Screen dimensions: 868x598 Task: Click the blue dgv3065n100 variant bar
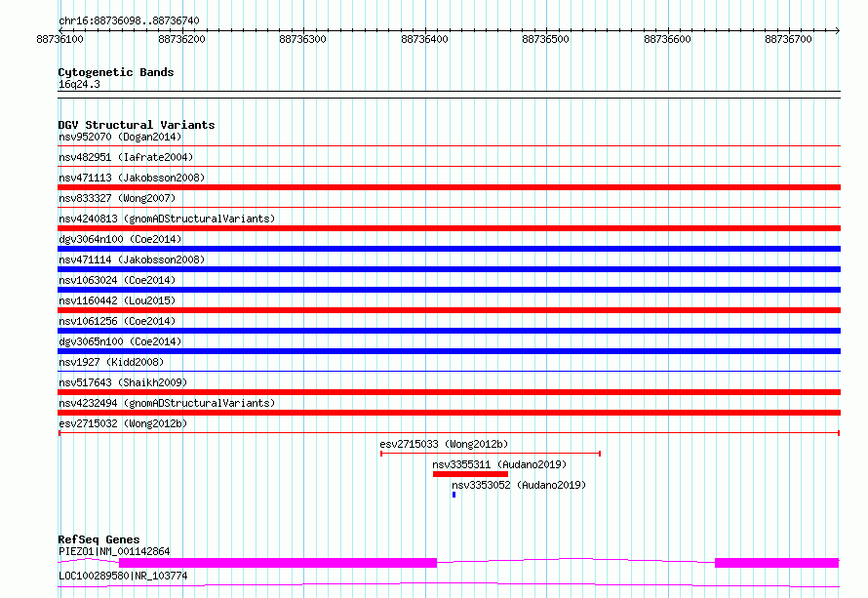[x=449, y=351]
